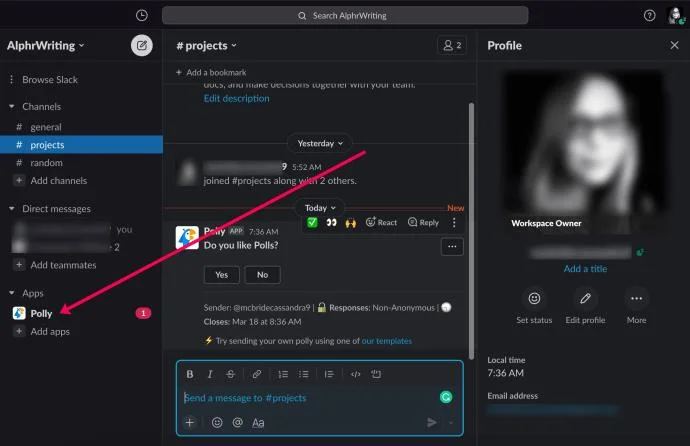The width and height of the screenshot is (690, 446).
Task: Vote Yes in the poll
Action: tap(222, 275)
